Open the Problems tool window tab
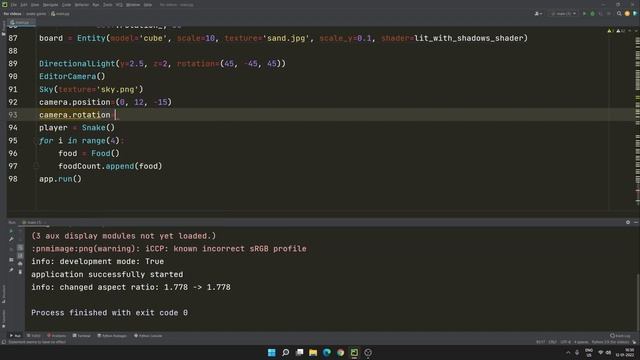Image resolution: width=640 pixels, height=360 pixels. coord(57,336)
